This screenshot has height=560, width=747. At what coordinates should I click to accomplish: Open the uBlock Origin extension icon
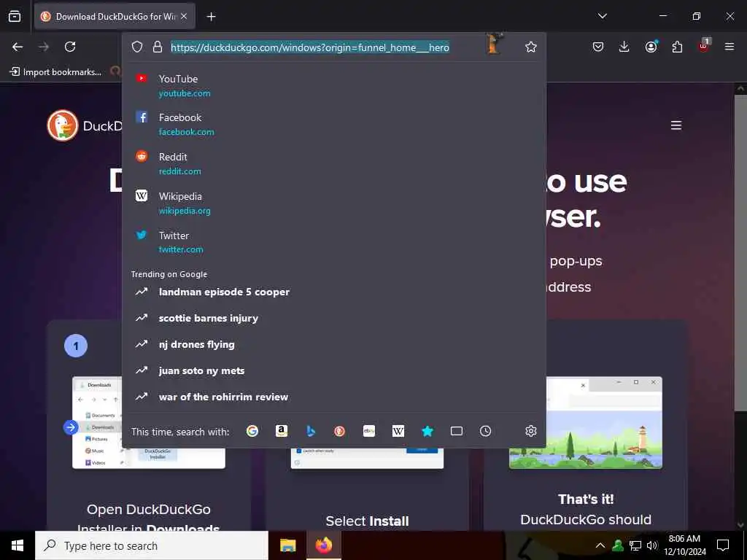coord(704,46)
